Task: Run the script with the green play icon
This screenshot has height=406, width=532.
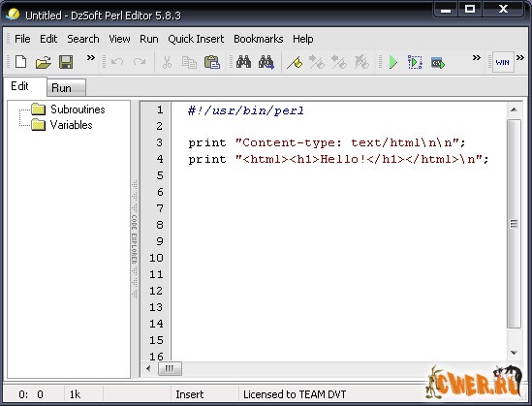Action: [x=392, y=62]
